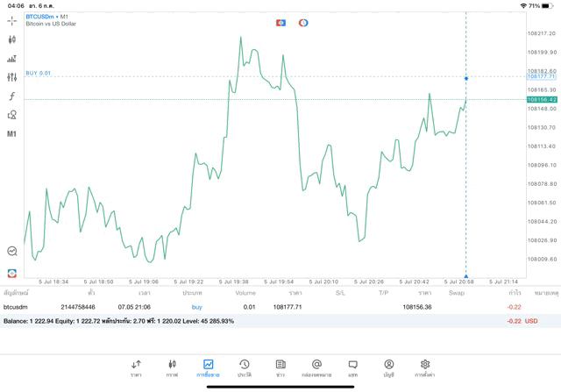Change chart type via candlestick icon
This screenshot has width=561, height=392.
point(12,39)
